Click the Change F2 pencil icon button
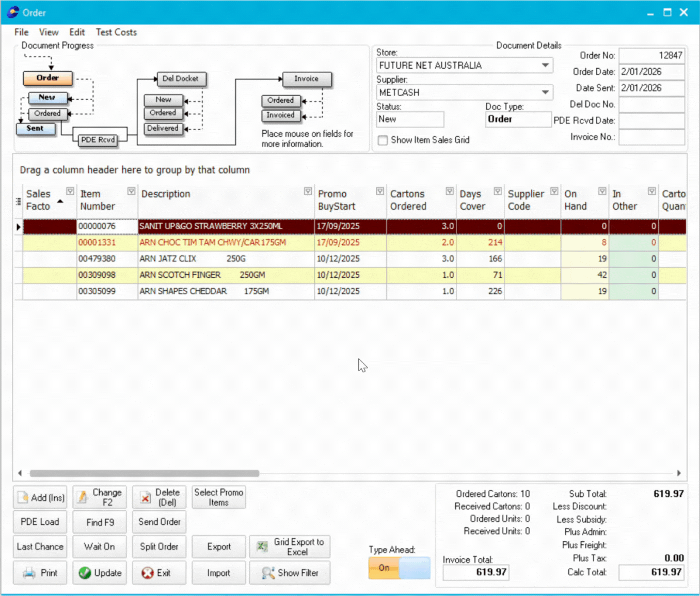700x596 pixels. point(100,497)
